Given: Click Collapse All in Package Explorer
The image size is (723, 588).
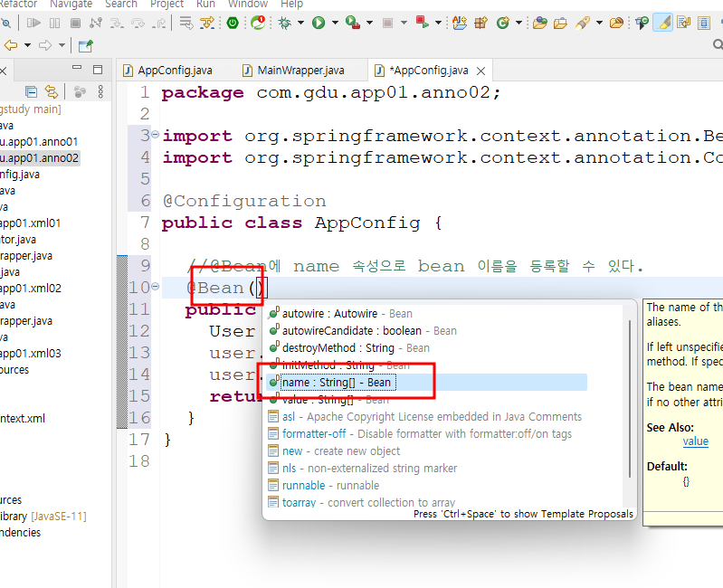Looking at the screenshot, I should [x=31, y=91].
